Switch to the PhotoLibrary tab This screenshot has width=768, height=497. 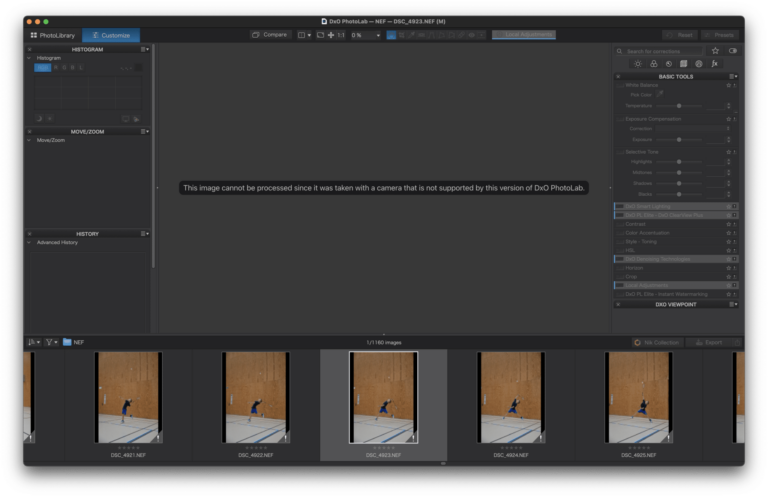(x=52, y=34)
